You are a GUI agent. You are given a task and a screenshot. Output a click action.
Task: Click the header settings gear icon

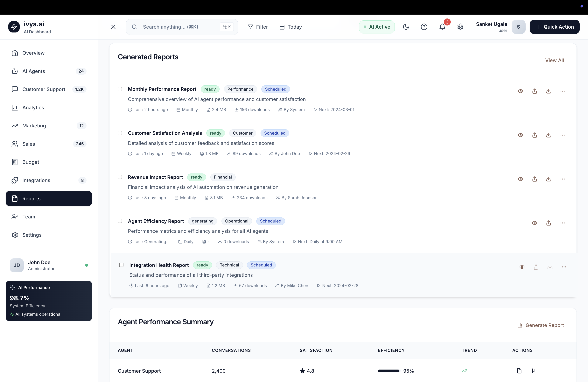coord(460,27)
